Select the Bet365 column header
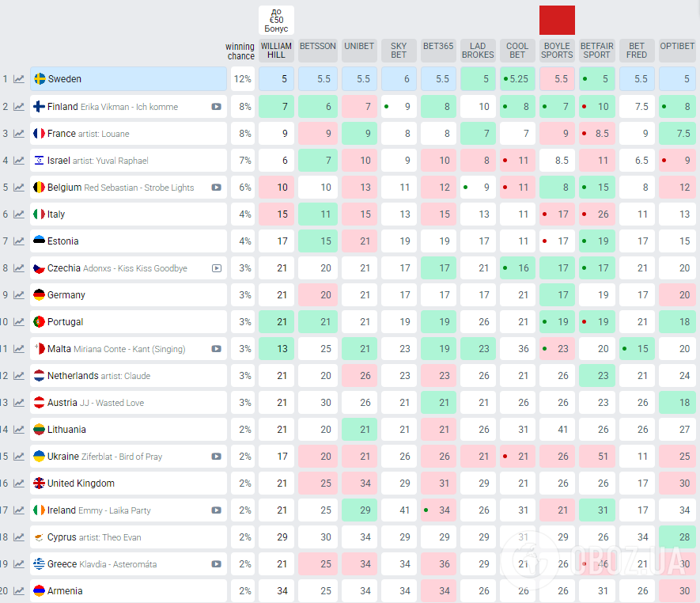The image size is (700, 603). (x=438, y=47)
